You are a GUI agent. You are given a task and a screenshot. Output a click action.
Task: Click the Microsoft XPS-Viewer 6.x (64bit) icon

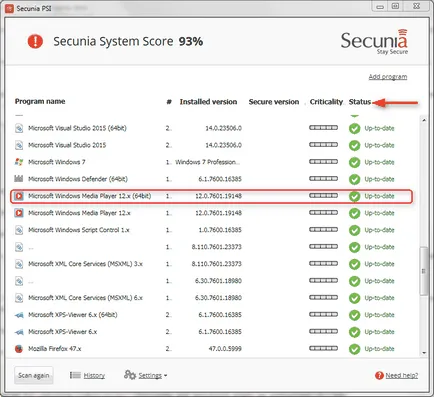19,315
